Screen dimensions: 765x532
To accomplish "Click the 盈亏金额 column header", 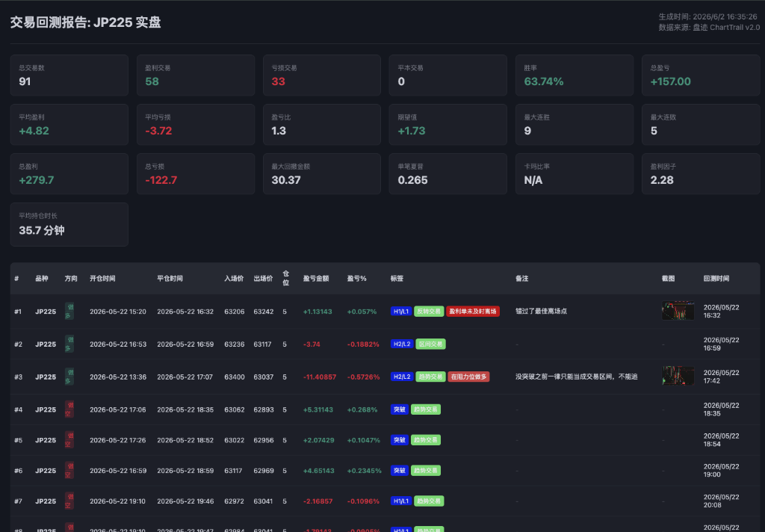I will (316, 279).
